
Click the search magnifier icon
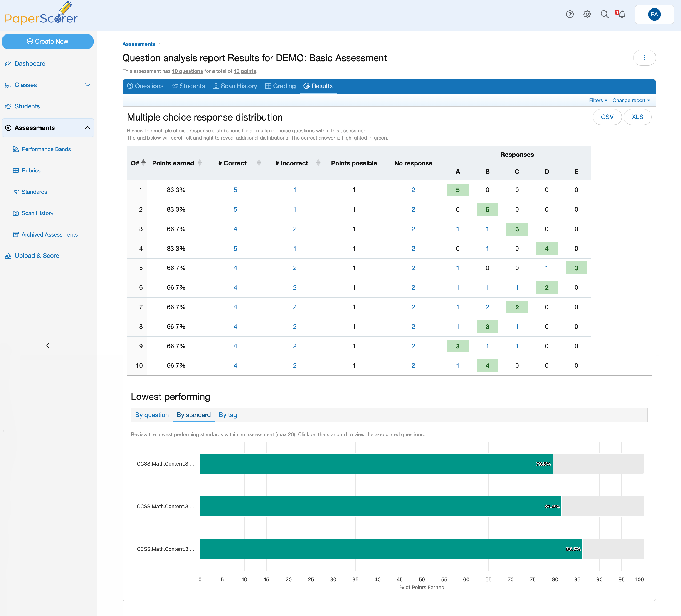click(604, 14)
